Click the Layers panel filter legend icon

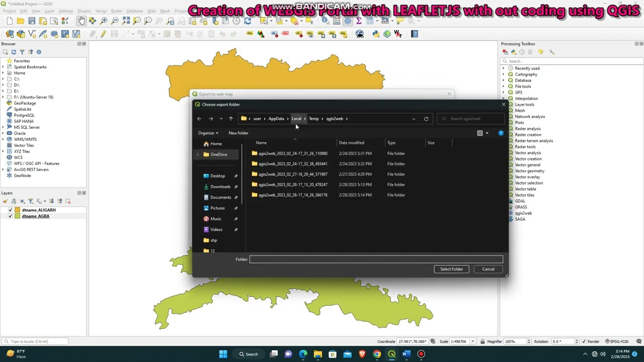tap(30, 201)
